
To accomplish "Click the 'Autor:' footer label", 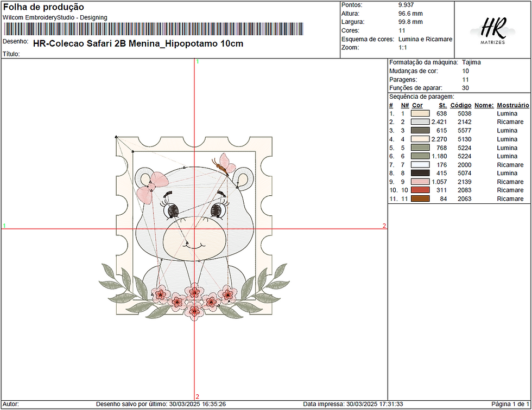I will [x=11, y=404].
